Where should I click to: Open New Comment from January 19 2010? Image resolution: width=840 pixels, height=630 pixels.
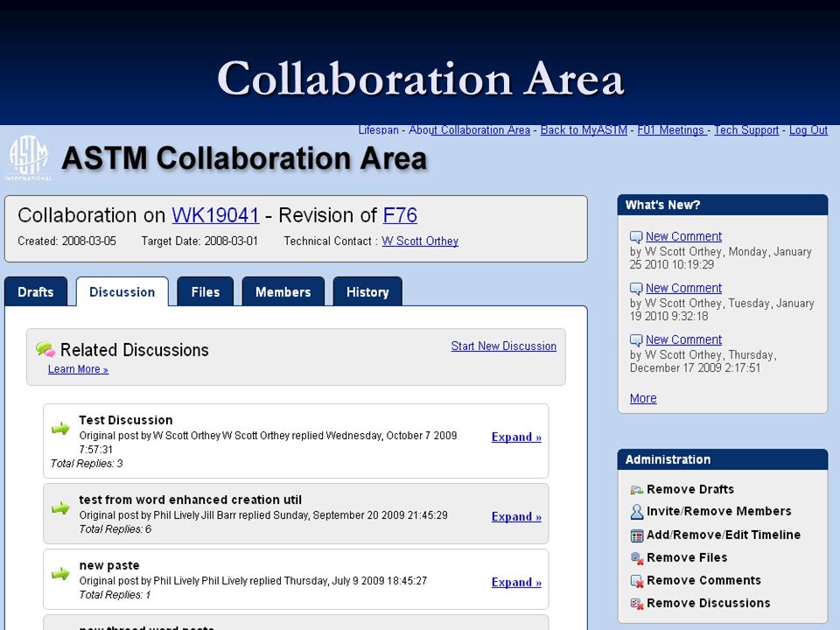pos(683,288)
